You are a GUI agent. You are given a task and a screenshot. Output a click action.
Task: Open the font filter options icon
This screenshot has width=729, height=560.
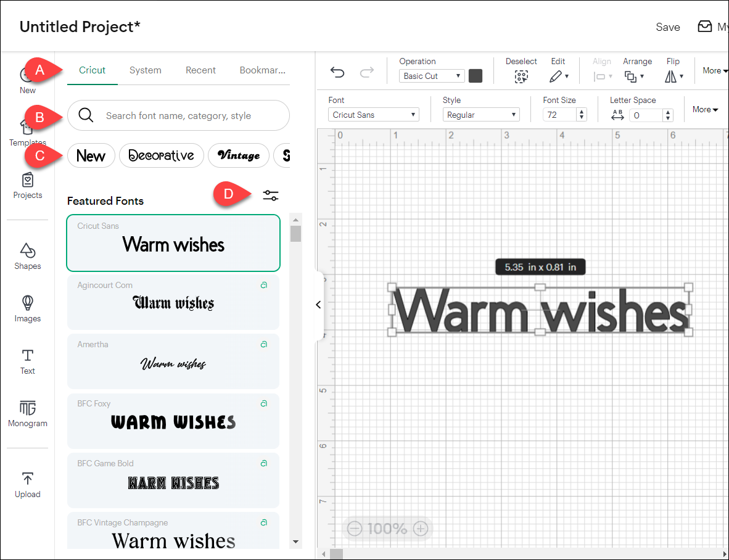click(271, 195)
